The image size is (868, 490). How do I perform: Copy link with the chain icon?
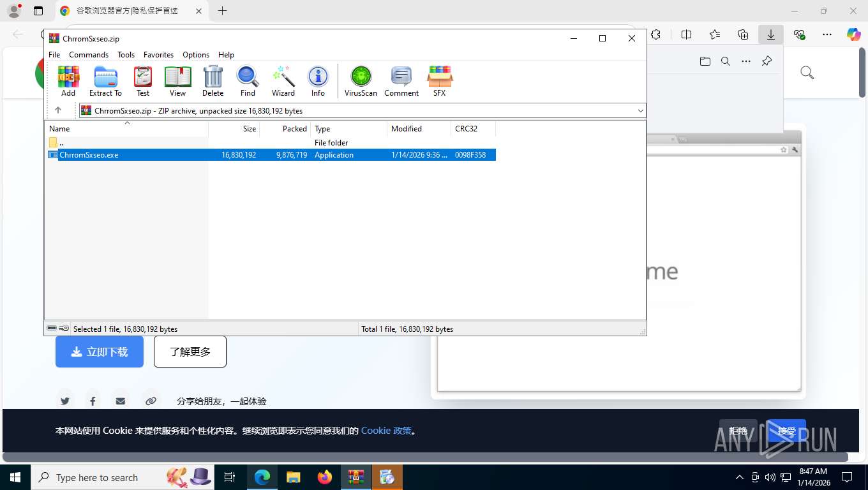(151, 401)
